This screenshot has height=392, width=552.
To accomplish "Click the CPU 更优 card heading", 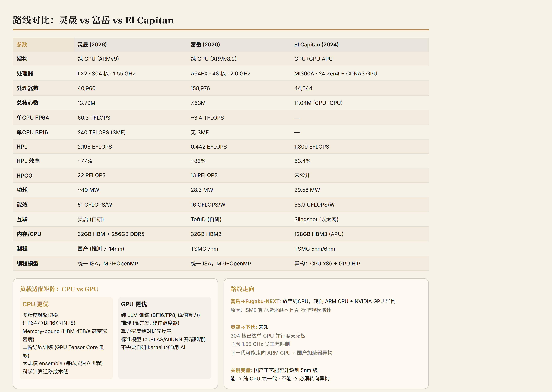I will [x=35, y=304].
